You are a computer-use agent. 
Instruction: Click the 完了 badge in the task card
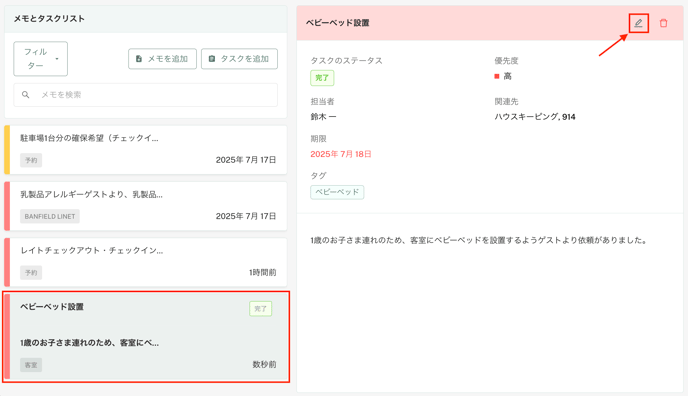tap(261, 309)
